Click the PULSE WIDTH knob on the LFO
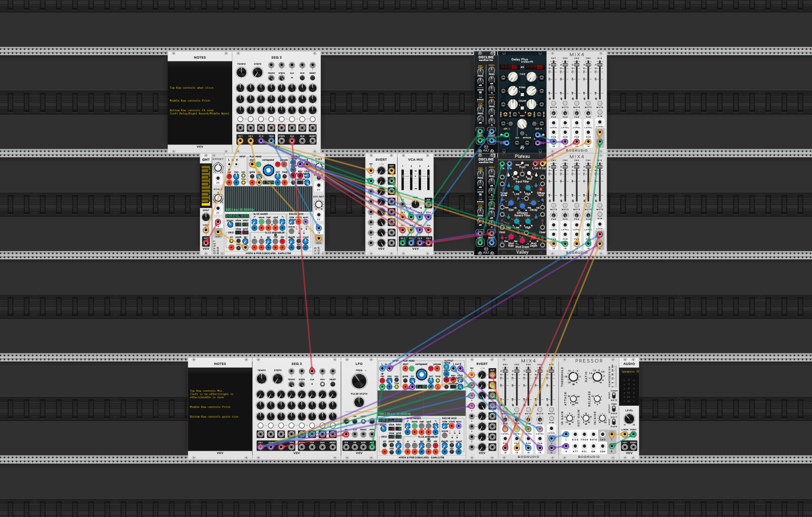 (x=359, y=402)
